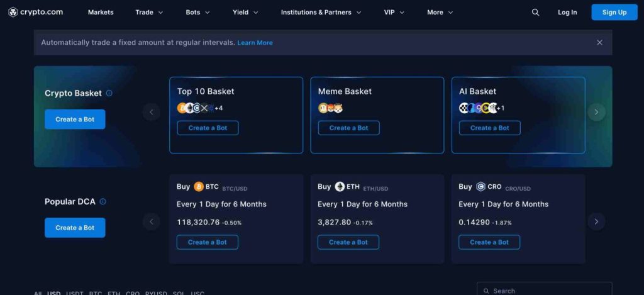This screenshot has width=644, height=295.
Task: Click the crypto.com logo
Action: [35, 12]
